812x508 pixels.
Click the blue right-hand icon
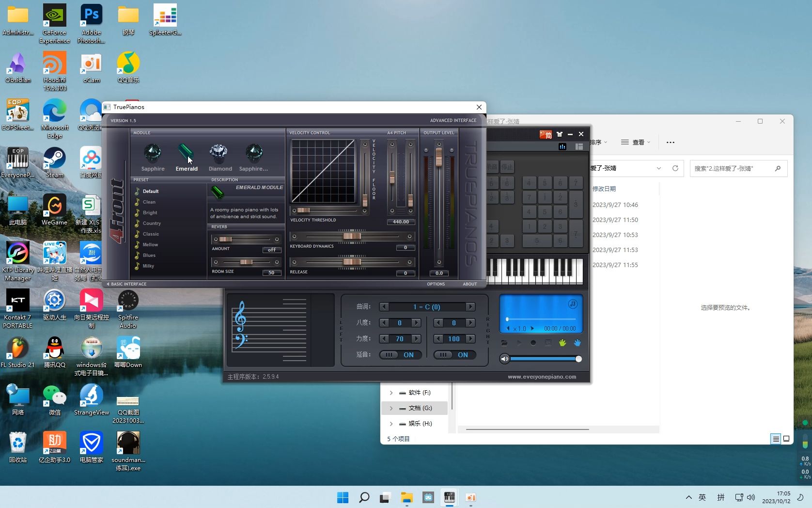pos(578,343)
